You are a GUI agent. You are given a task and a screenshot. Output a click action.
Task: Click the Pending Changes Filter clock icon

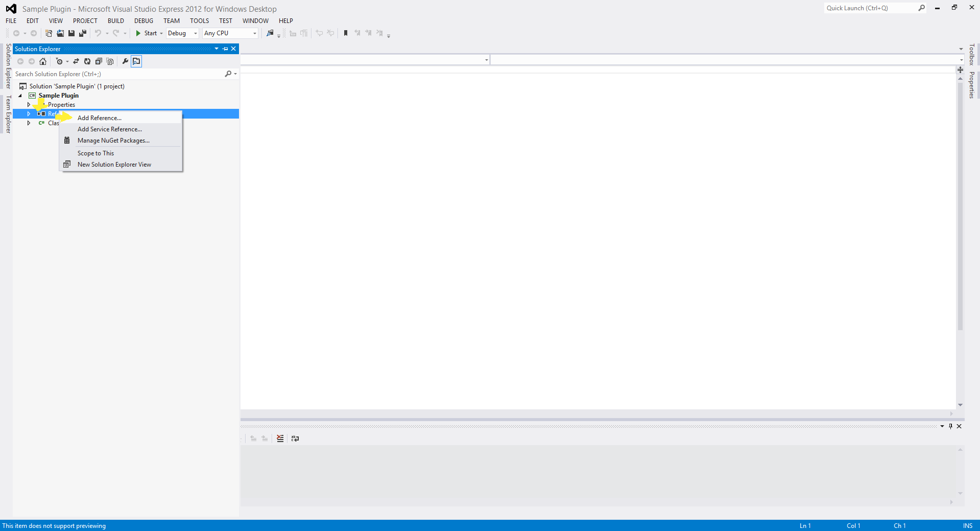[x=59, y=61]
